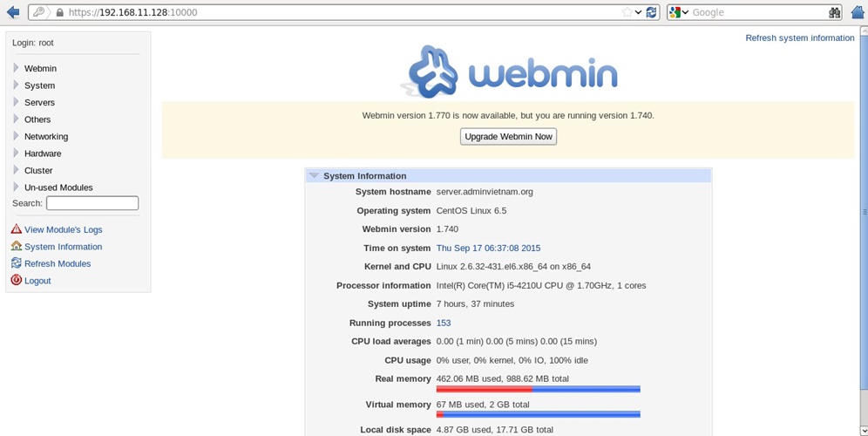
Task: Open the Google search engine selector
Action: (679, 12)
